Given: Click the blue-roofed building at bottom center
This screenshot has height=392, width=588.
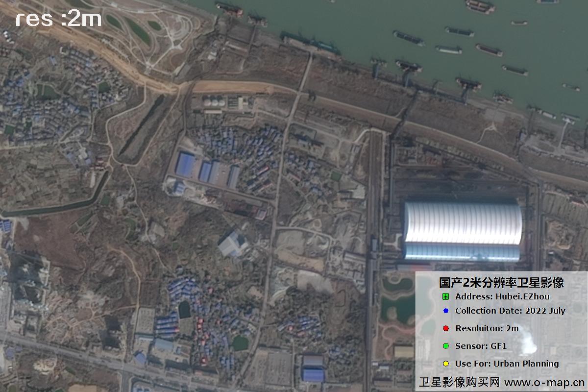Looking at the screenshot, I should click(313, 375).
